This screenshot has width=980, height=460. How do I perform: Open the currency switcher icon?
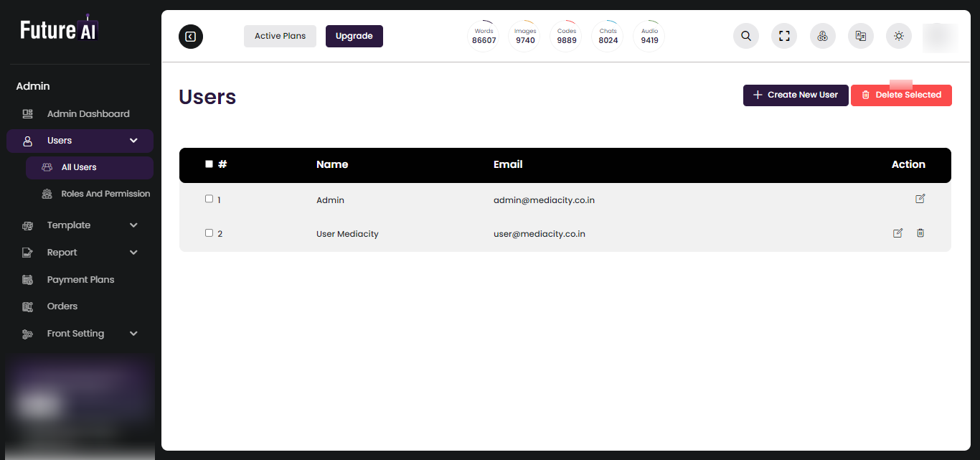822,36
